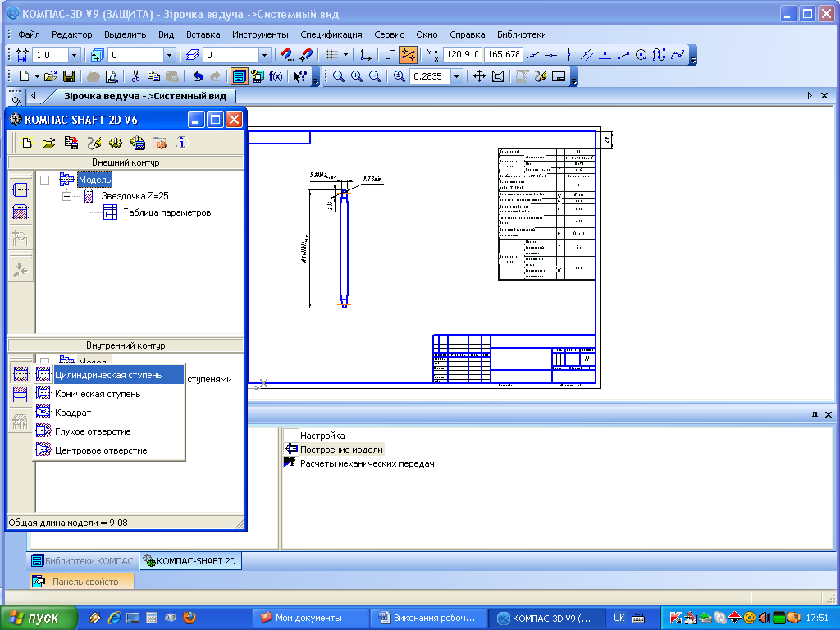The height and width of the screenshot is (630, 840).
Task: Open the current step 1.0 dropdown
Action: (x=75, y=55)
